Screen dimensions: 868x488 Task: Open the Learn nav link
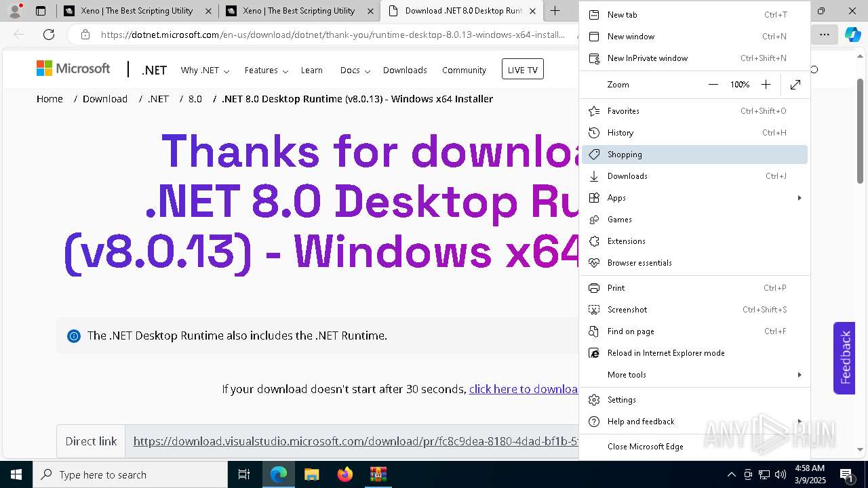pyautogui.click(x=312, y=70)
